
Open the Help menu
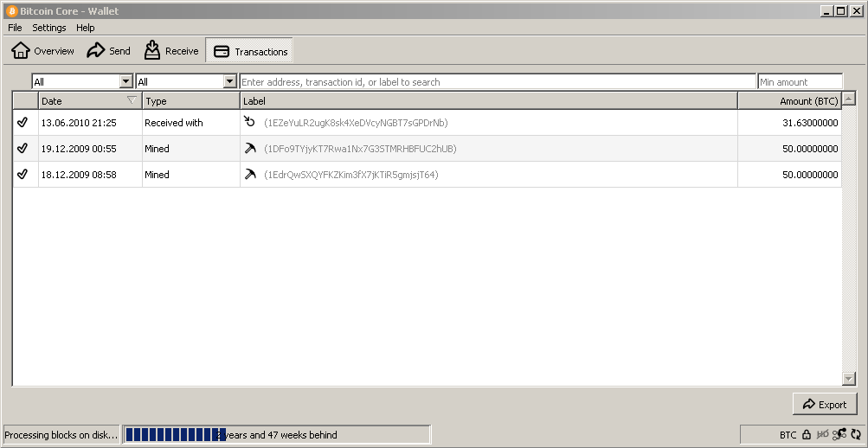[86, 28]
